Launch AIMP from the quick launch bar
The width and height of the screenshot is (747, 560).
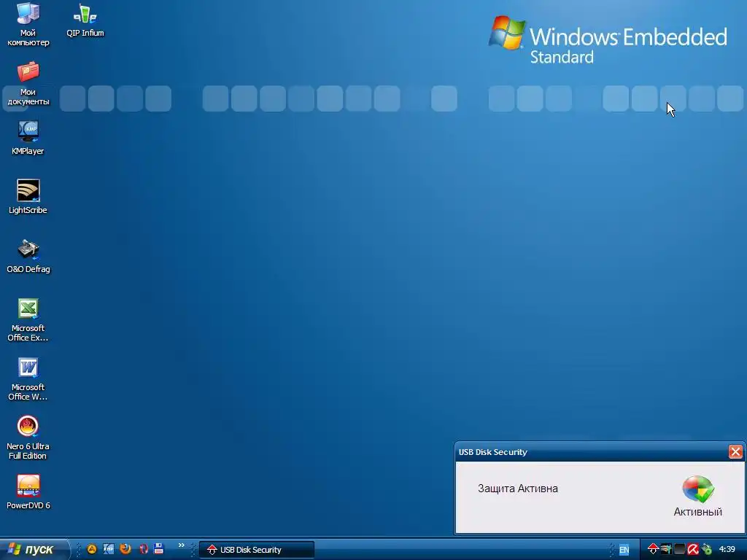pyautogui.click(x=92, y=549)
